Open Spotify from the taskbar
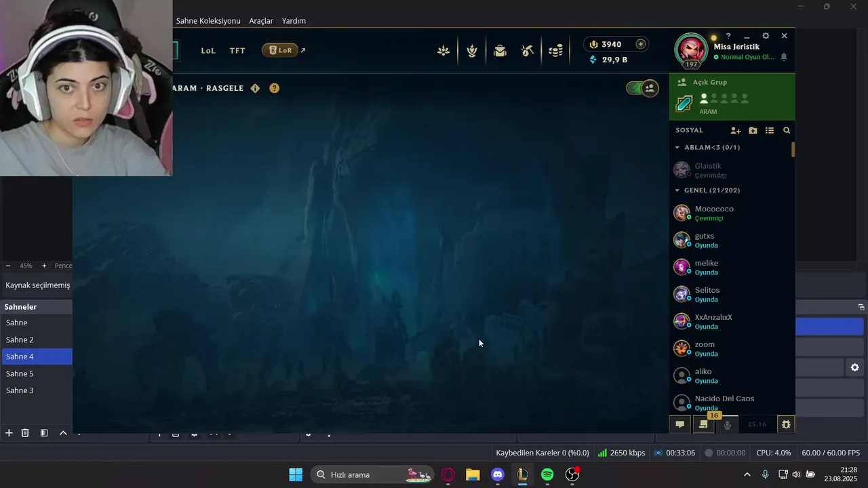This screenshot has width=868, height=488. (x=547, y=474)
